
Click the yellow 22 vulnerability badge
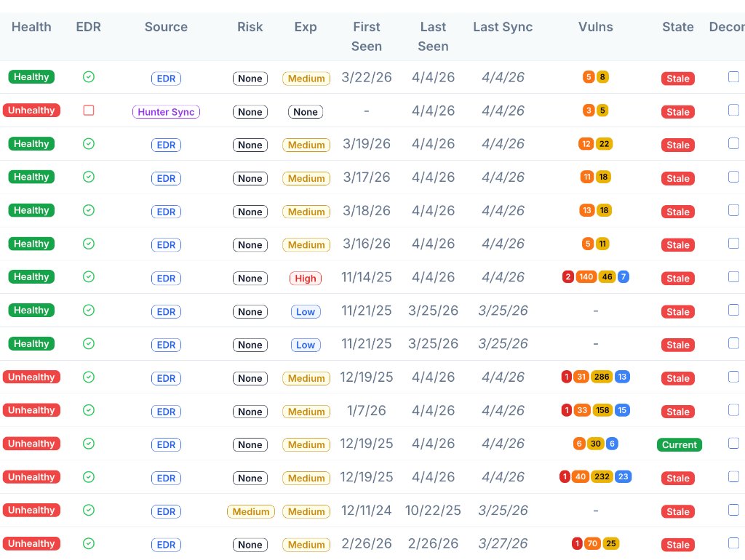click(x=604, y=143)
